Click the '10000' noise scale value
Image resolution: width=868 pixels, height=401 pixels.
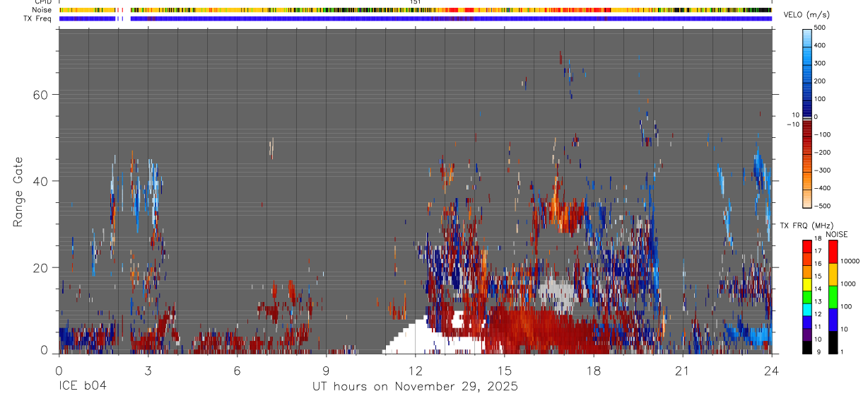[x=849, y=261]
